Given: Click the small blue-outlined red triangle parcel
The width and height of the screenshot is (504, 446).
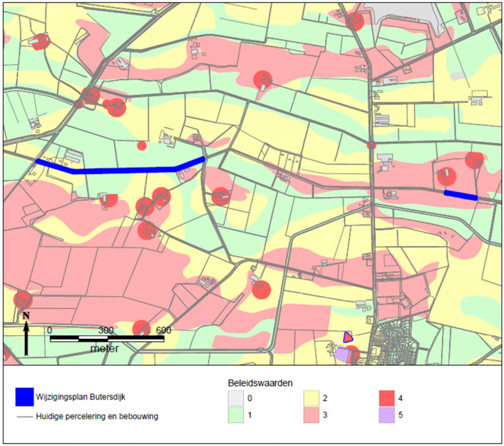Looking at the screenshot, I should [347, 338].
